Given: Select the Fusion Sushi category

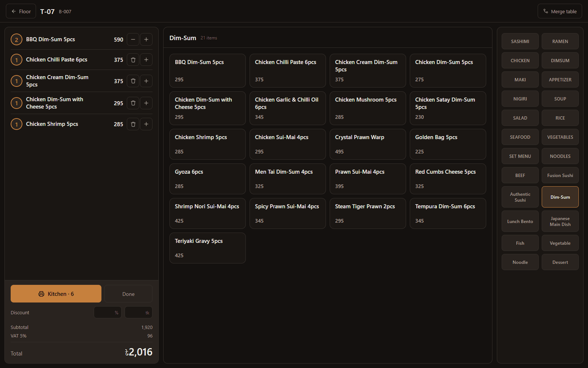Looking at the screenshot, I should click(560, 175).
